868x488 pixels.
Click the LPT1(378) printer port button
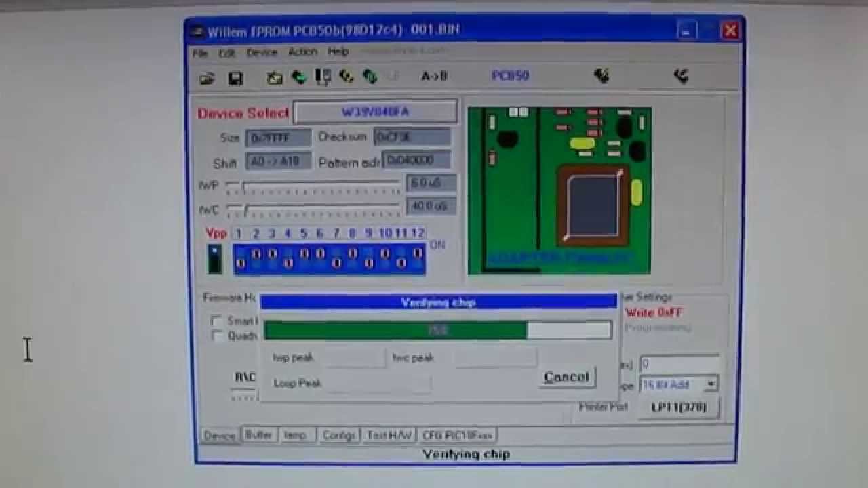coord(679,407)
